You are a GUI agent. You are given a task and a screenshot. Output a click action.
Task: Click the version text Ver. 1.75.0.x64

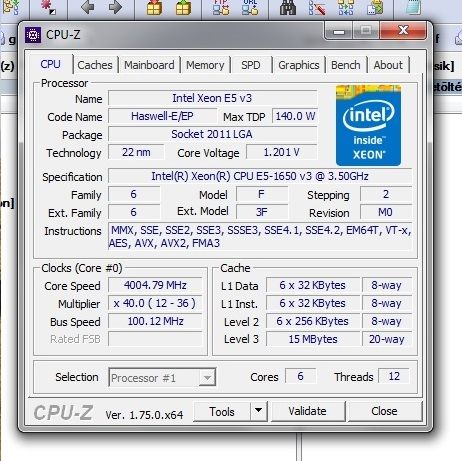coord(144,415)
